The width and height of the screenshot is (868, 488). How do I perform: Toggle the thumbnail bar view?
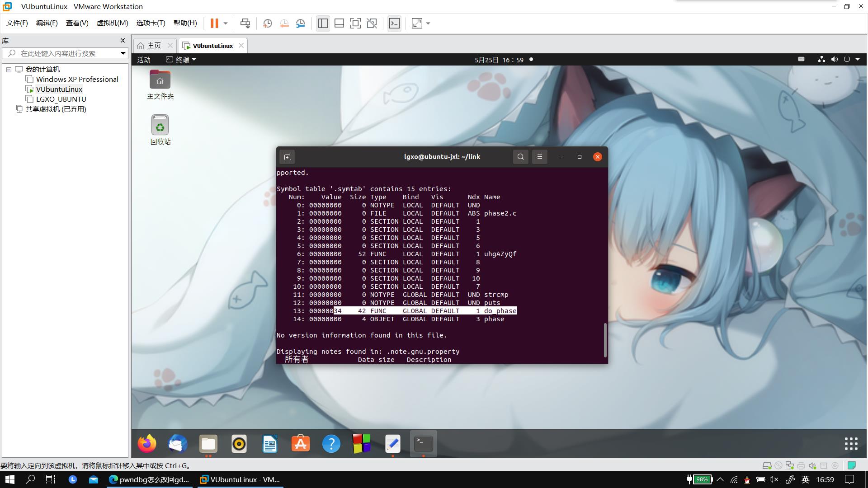pyautogui.click(x=339, y=23)
